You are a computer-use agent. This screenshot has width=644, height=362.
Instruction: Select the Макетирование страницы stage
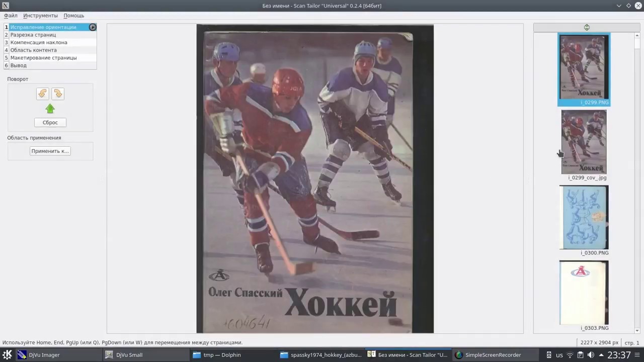(50, 57)
